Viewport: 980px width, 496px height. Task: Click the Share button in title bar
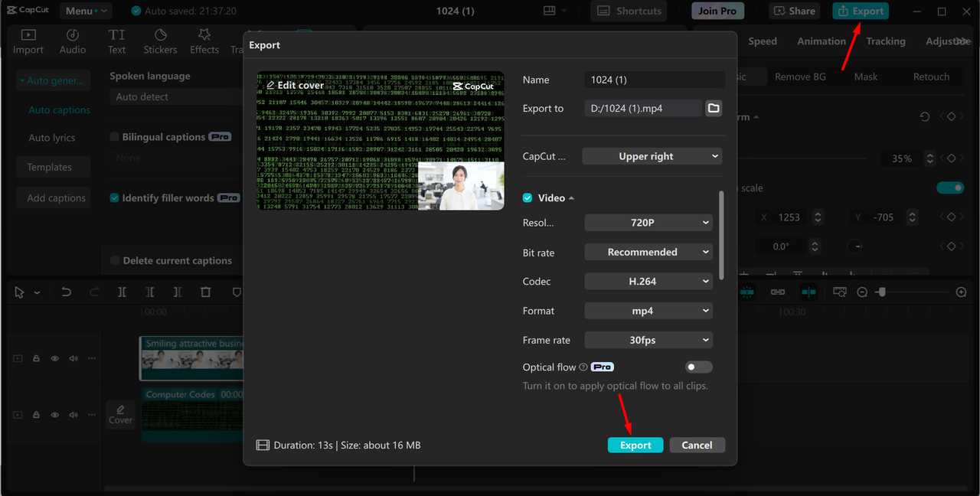point(794,11)
